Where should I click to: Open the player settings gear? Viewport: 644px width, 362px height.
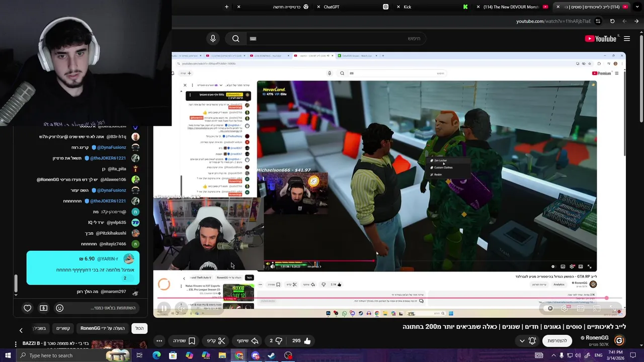[566, 308]
